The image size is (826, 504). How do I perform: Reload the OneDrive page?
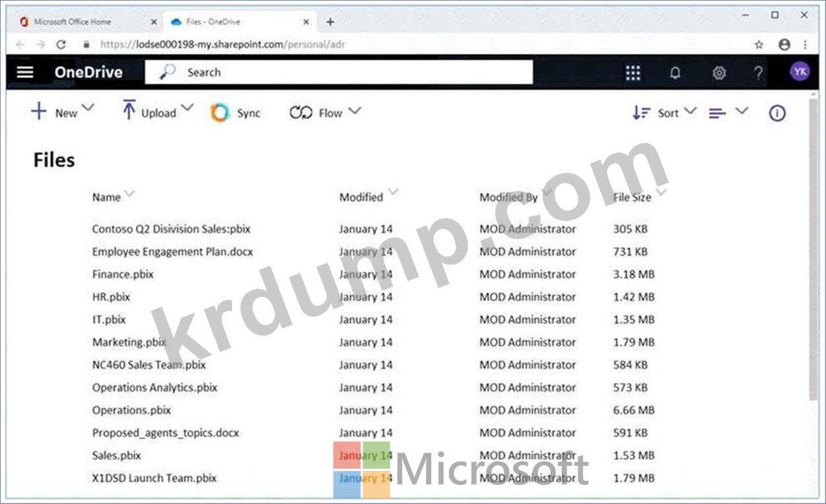coord(61,44)
